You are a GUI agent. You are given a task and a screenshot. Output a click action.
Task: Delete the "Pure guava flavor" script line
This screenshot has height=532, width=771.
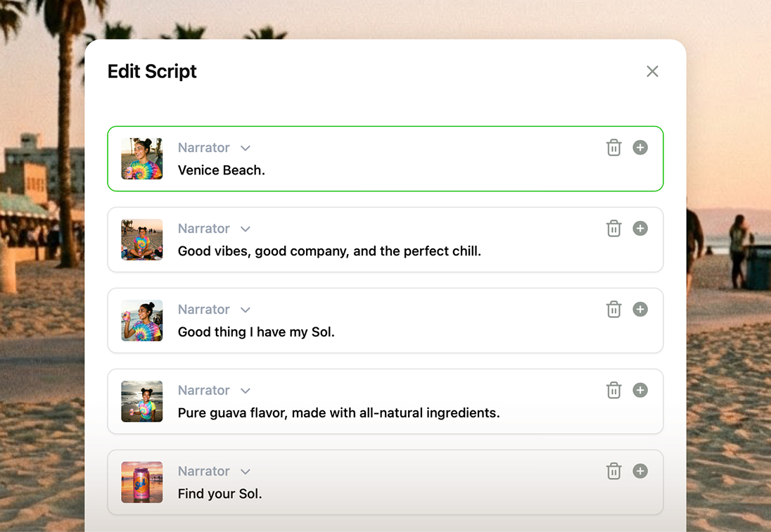[x=613, y=391]
